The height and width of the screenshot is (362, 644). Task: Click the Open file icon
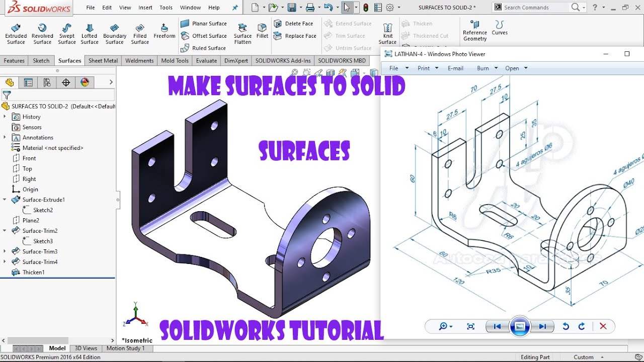pyautogui.click(x=273, y=8)
